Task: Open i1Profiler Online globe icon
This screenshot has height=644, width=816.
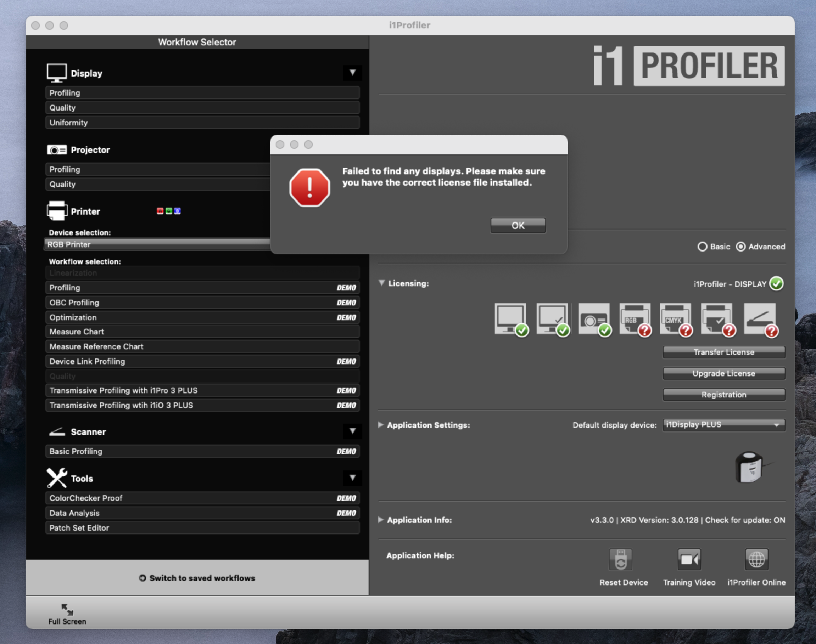Action: [756, 560]
